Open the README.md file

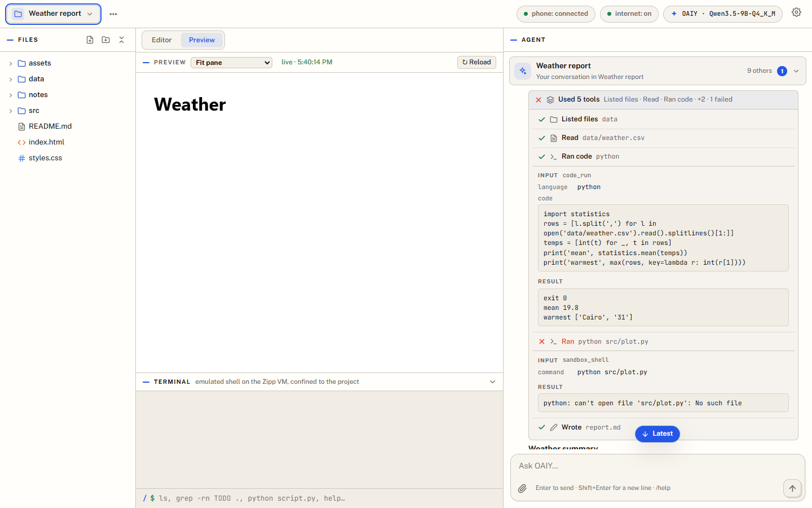(x=68, y=126)
